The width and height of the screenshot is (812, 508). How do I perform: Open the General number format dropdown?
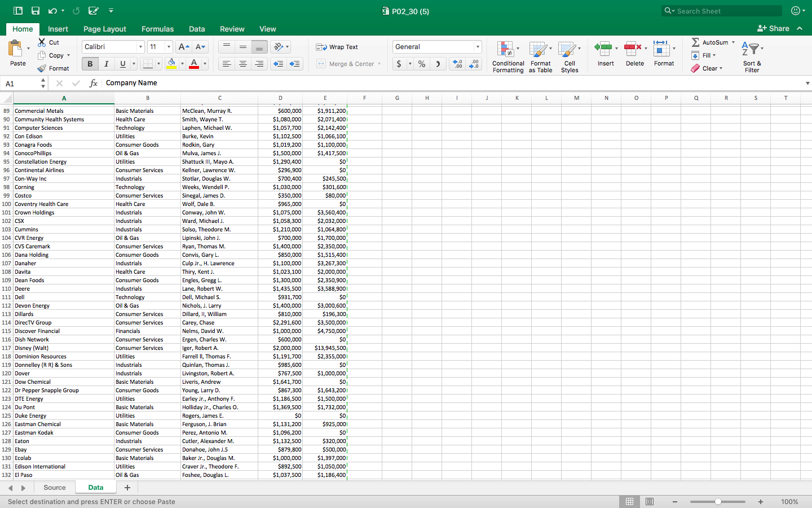point(478,47)
